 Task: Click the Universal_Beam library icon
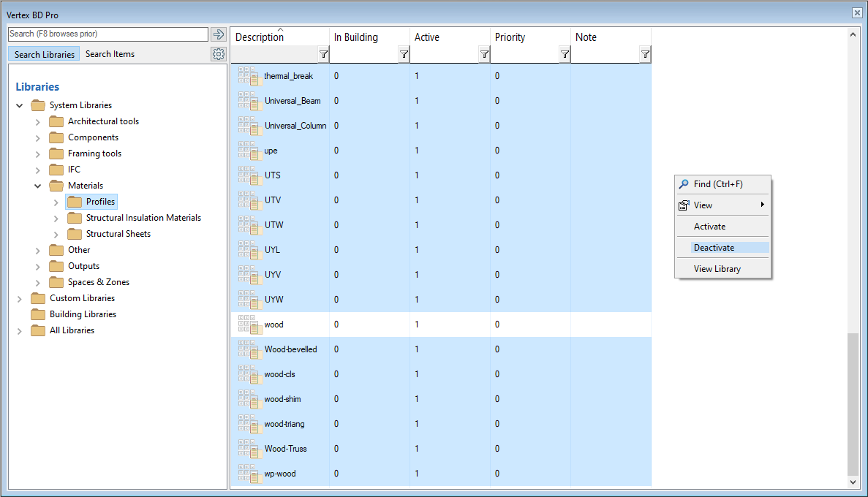click(249, 102)
